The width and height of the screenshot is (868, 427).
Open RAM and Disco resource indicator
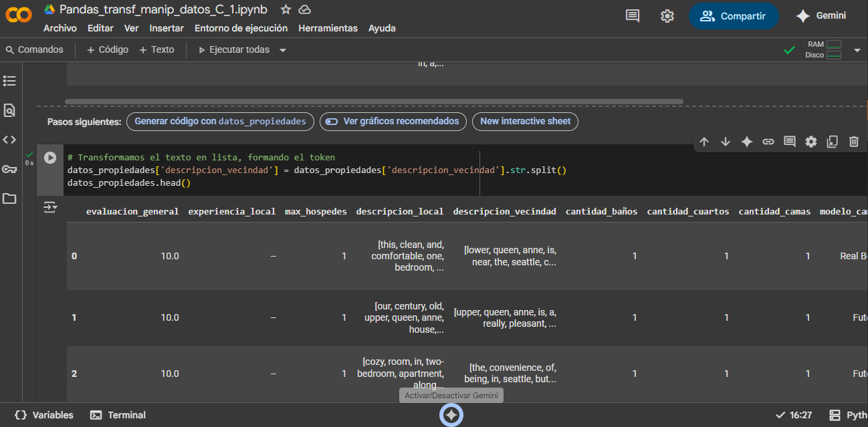(823, 49)
